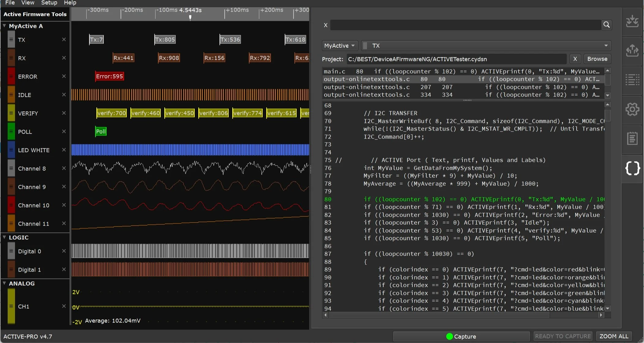Click the ZOOM ALL button
644x343 pixels.
(x=613, y=336)
